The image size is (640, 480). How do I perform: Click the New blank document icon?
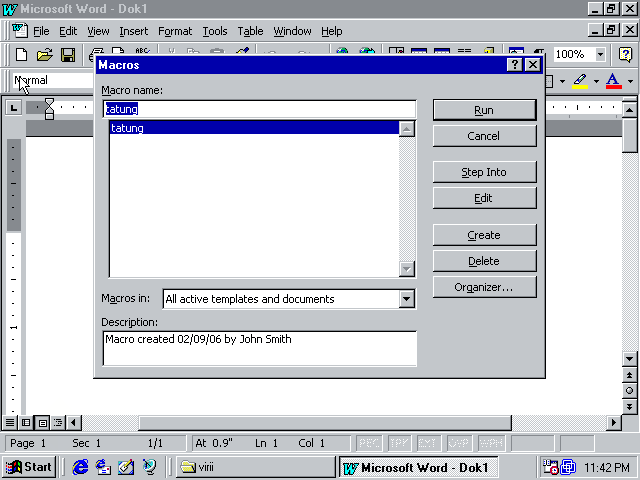point(21,54)
